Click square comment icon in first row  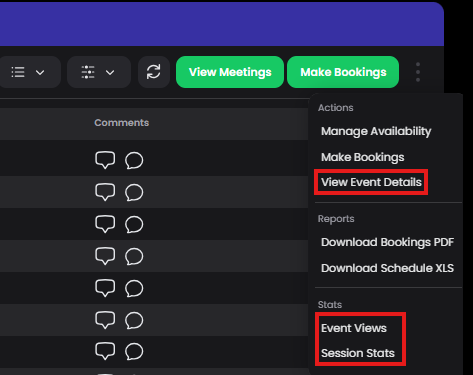pos(105,160)
